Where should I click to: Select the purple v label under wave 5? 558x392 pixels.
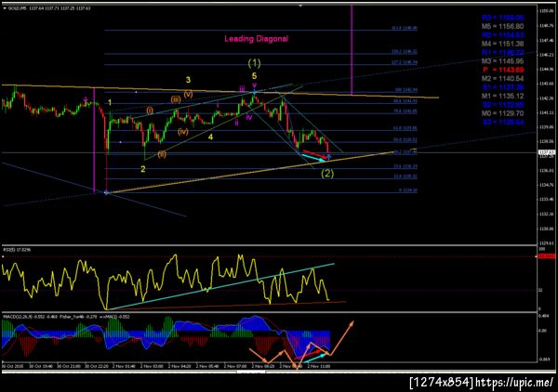point(254,85)
